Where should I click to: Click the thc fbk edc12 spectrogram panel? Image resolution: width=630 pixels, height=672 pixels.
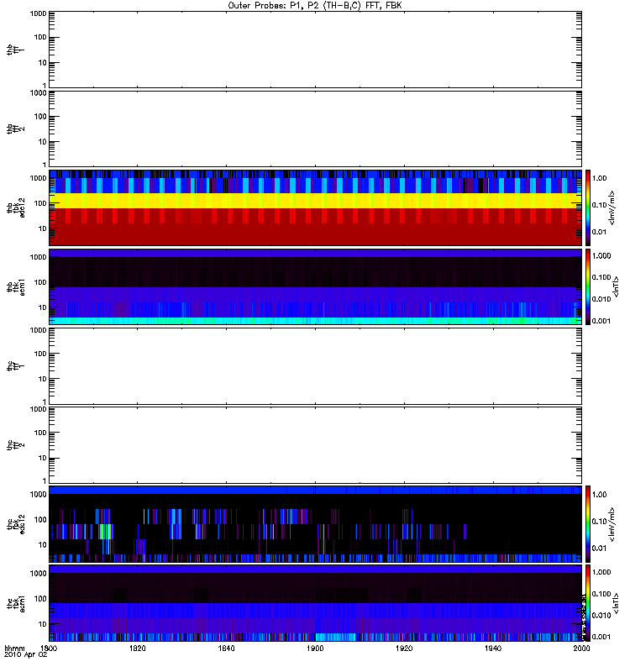(316, 523)
